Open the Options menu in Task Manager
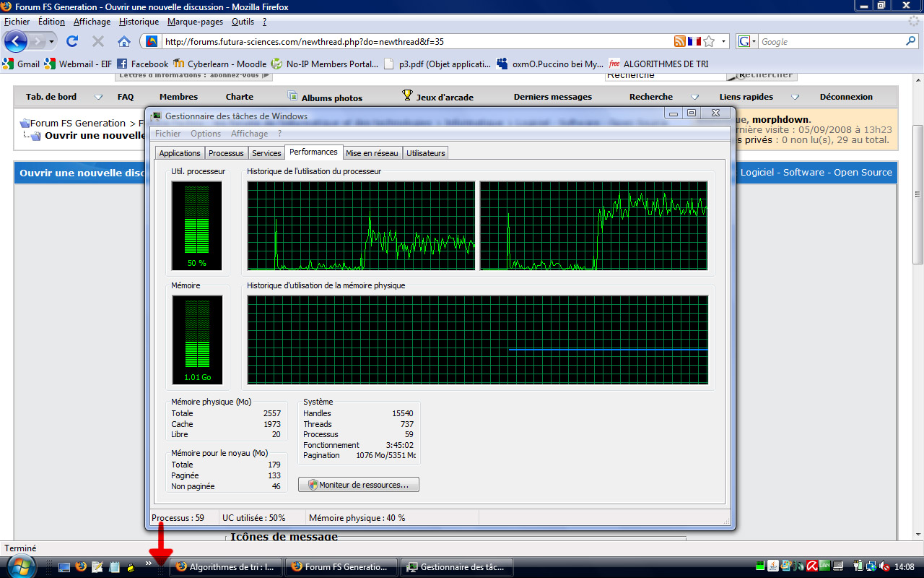 click(x=206, y=134)
